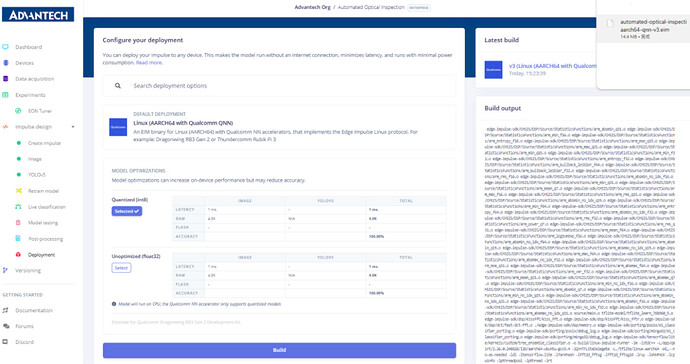The image size is (690, 364).
Task: Click the Experiments sidebar icon
Action: [5, 95]
